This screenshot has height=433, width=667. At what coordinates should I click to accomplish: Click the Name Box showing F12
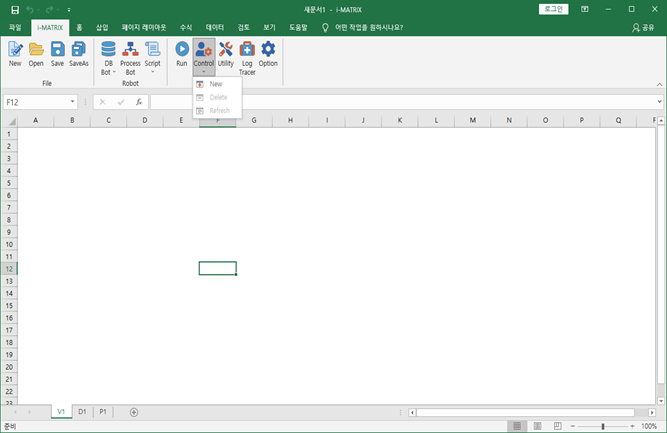click(35, 102)
